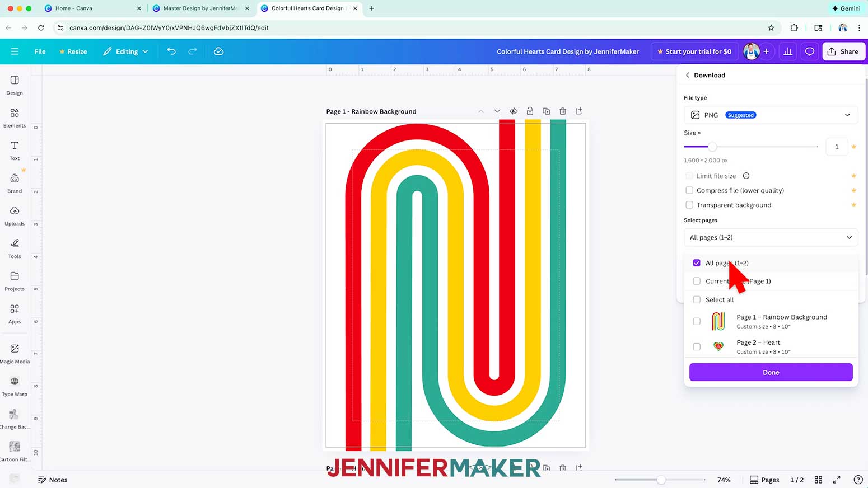This screenshot has height=488, width=868.
Task: Check Page 2 – Heart checkbox
Action: click(x=697, y=346)
